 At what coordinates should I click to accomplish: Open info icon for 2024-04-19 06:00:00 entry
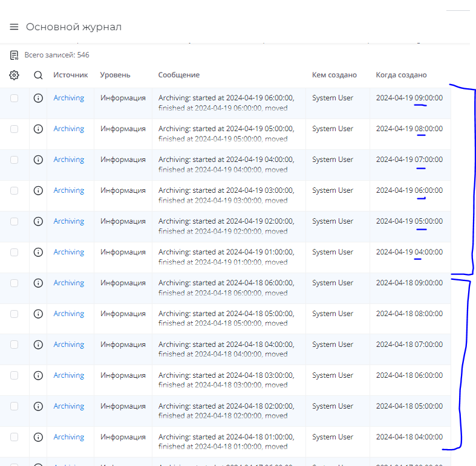[x=38, y=190]
